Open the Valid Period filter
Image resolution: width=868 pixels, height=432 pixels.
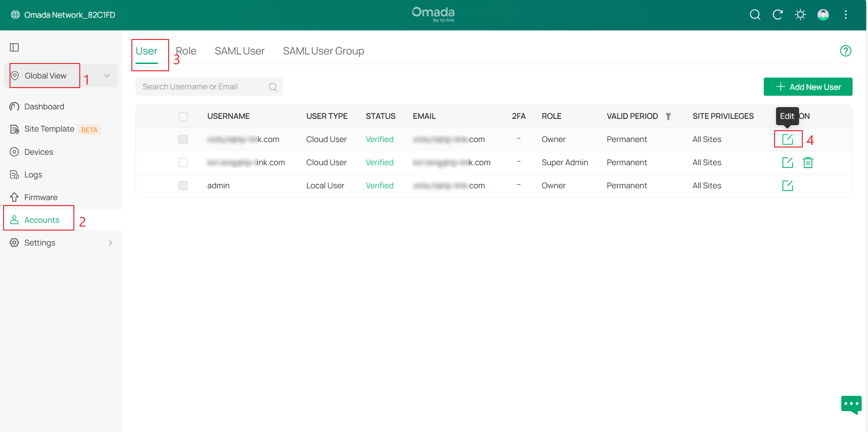[668, 117]
